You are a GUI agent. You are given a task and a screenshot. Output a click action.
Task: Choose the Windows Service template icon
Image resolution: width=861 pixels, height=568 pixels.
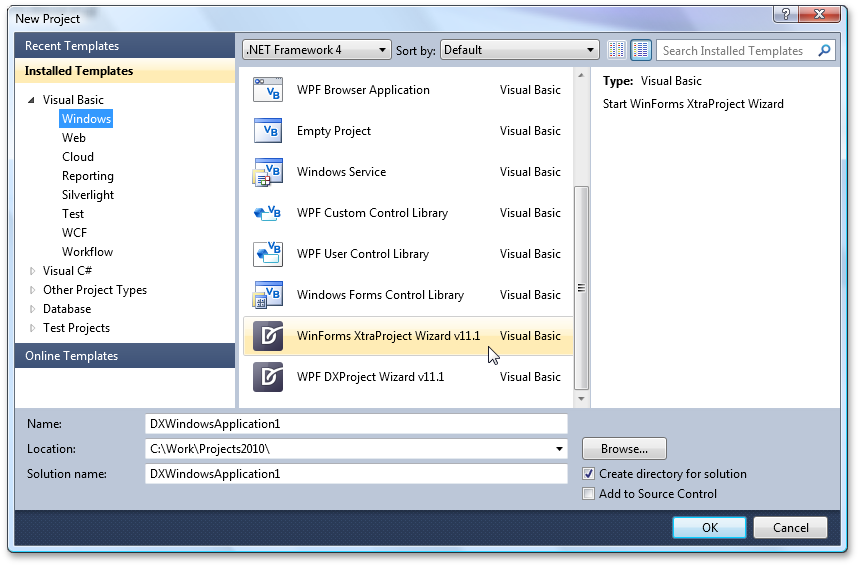coord(267,172)
